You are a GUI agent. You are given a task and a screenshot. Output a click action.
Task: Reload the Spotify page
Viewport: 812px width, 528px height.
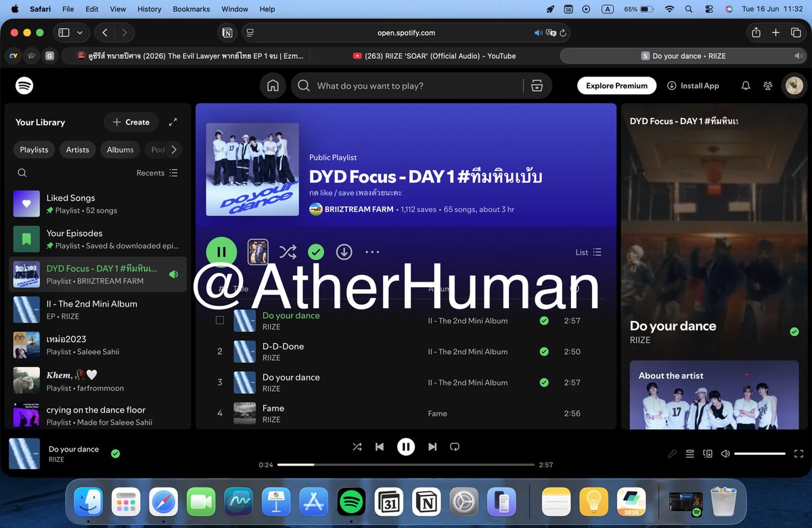click(563, 32)
